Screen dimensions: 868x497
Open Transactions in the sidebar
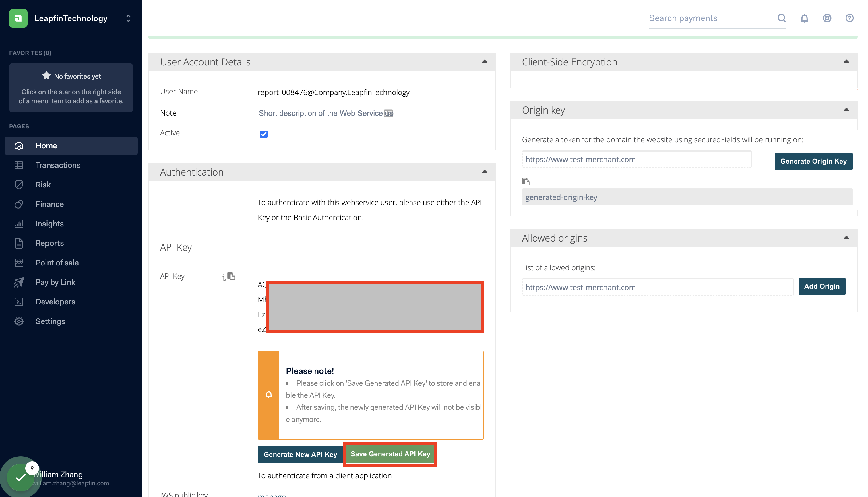coord(58,165)
